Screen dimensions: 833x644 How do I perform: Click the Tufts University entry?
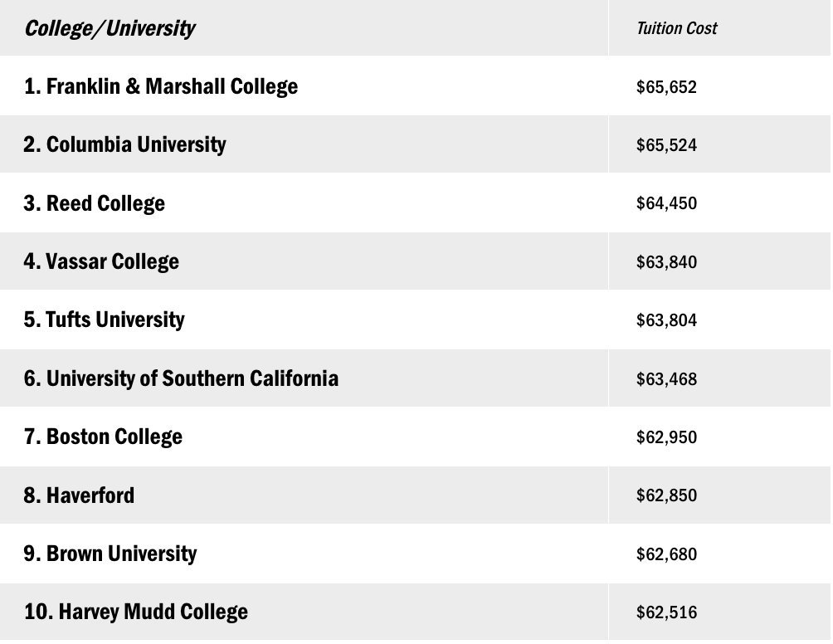[x=105, y=320]
